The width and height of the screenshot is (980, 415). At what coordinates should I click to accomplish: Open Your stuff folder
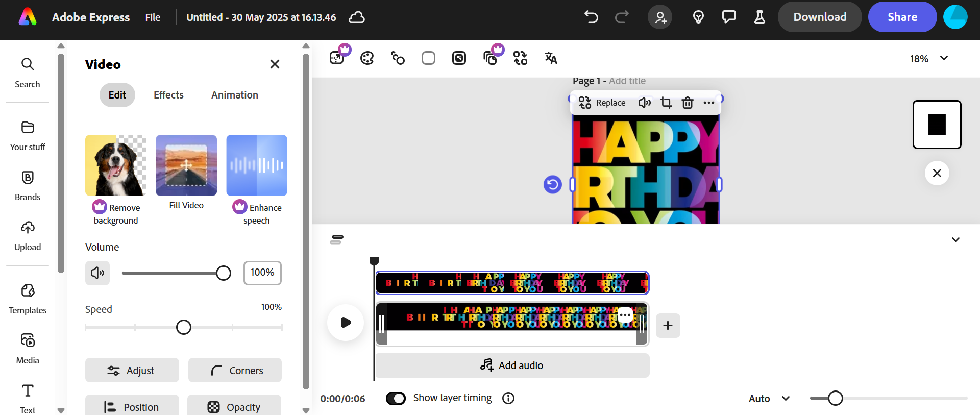(28, 135)
